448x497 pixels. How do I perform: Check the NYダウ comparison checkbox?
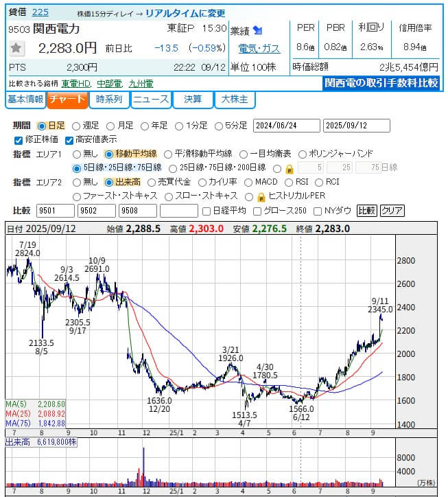tap(318, 211)
